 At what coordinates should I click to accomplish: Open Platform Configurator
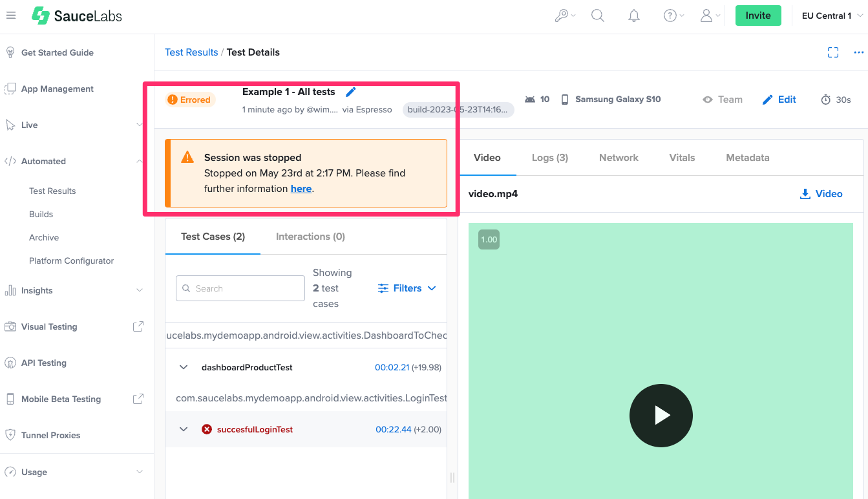(x=71, y=260)
